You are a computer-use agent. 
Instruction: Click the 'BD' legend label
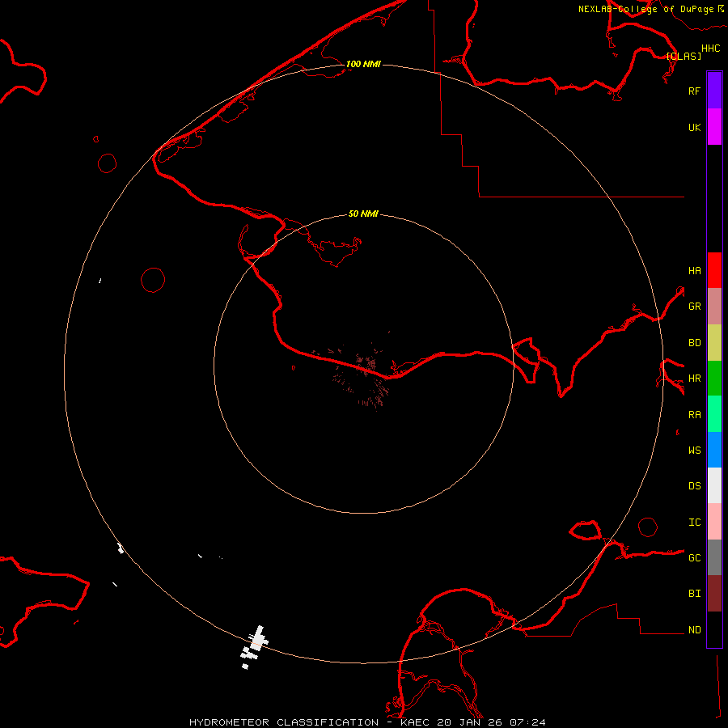[x=694, y=343]
